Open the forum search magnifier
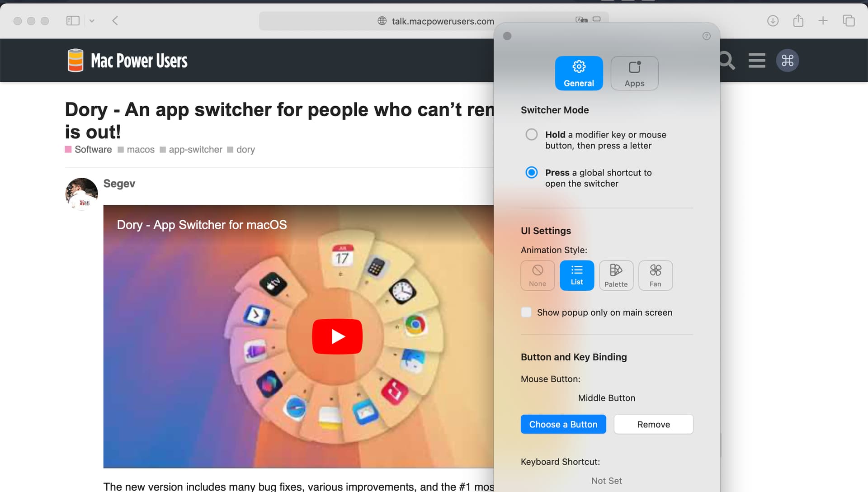Image resolution: width=868 pixels, height=492 pixels. pos(727,61)
